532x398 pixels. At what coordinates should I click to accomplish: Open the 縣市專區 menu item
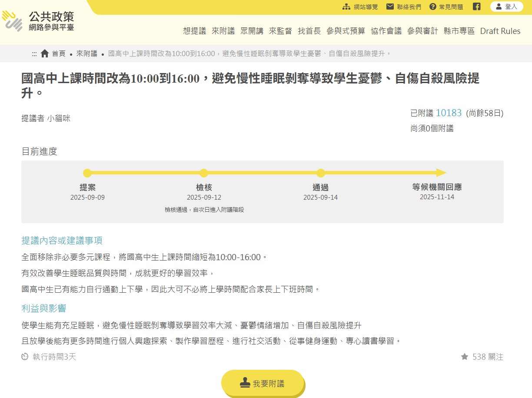(459, 31)
